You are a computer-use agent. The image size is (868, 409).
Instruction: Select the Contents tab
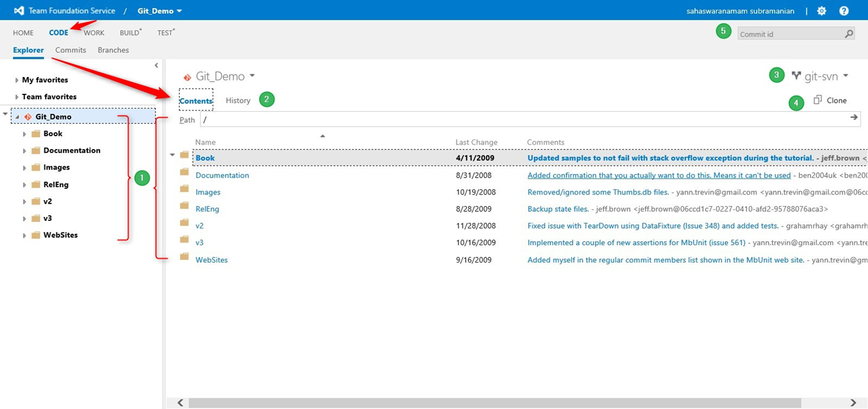196,101
